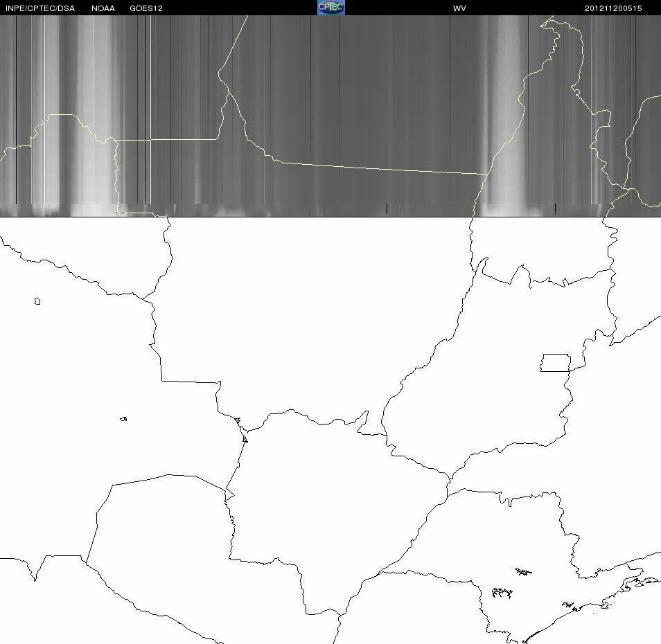This screenshot has width=661, height=644.
Task: Click the GOES12 satellite label
Action: pyautogui.click(x=146, y=8)
